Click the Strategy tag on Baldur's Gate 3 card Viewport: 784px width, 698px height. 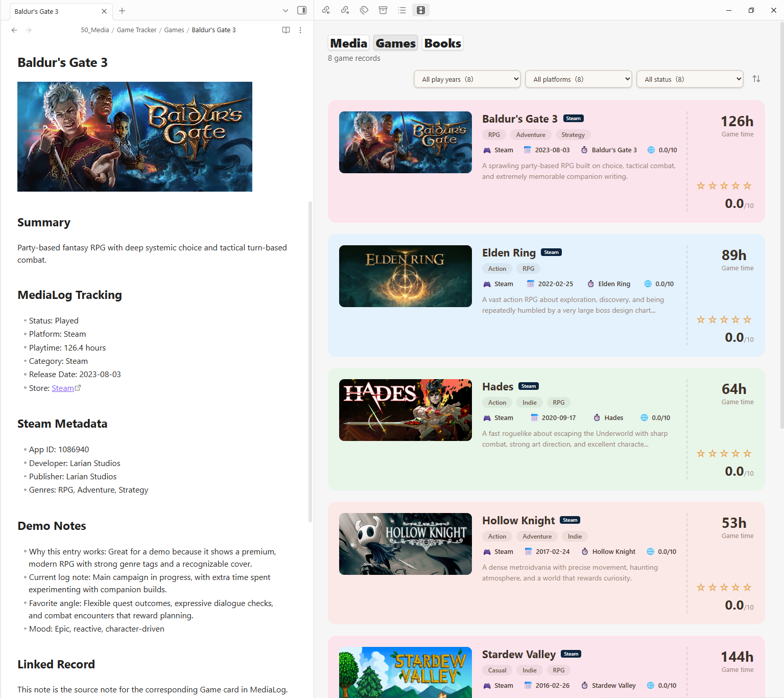pos(573,135)
